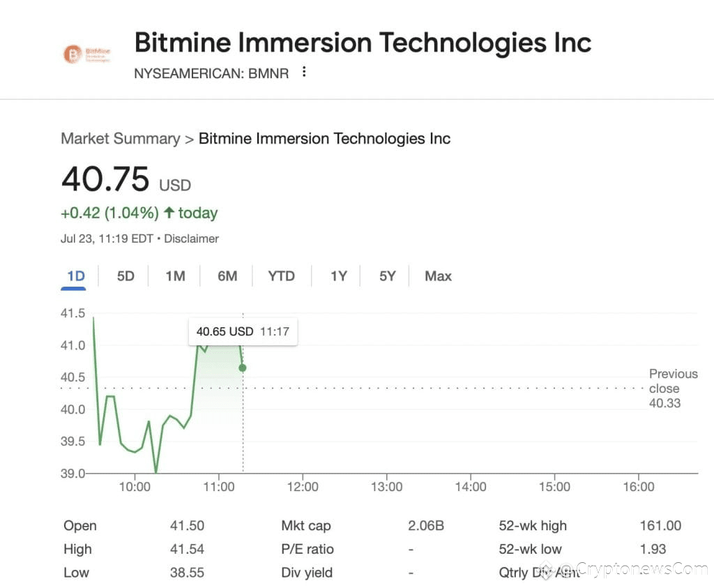This screenshot has height=588, width=714.
Task: Show the 1Y chart range
Action: point(338,276)
